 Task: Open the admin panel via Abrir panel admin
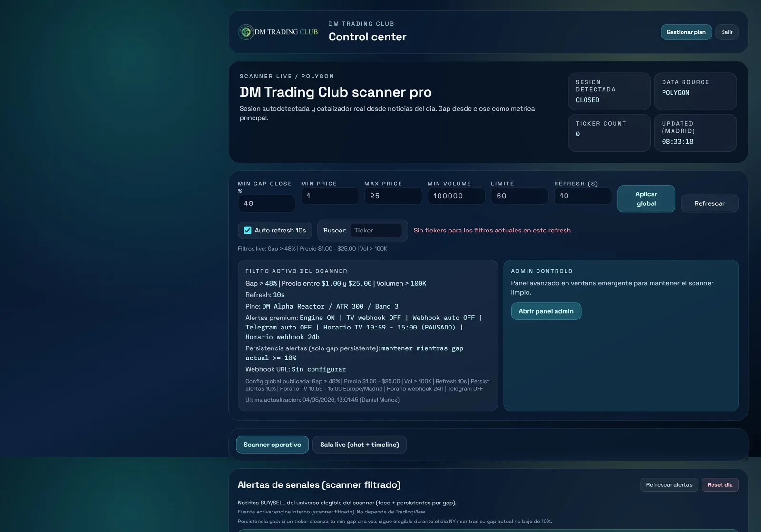[x=546, y=311]
